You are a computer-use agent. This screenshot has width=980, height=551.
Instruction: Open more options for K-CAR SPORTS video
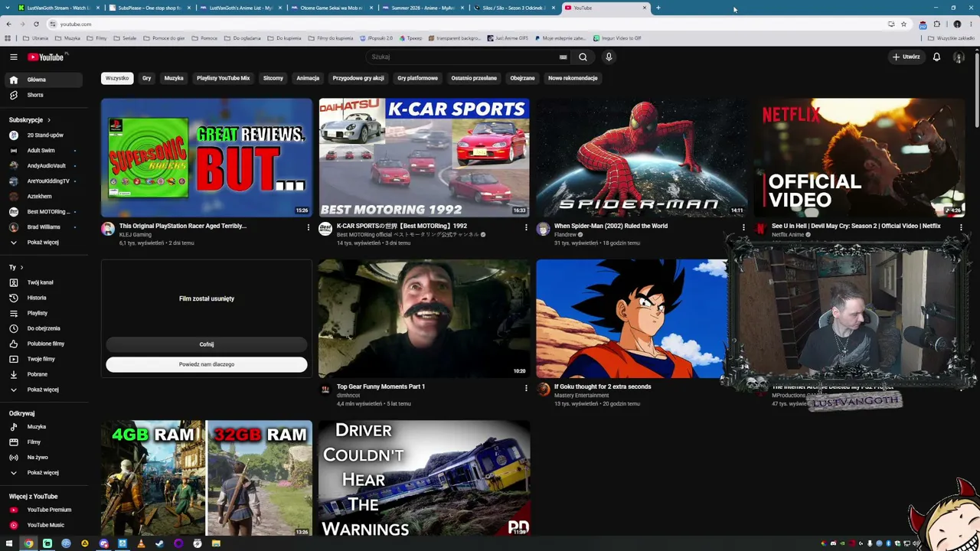click(x=526, y=227)
